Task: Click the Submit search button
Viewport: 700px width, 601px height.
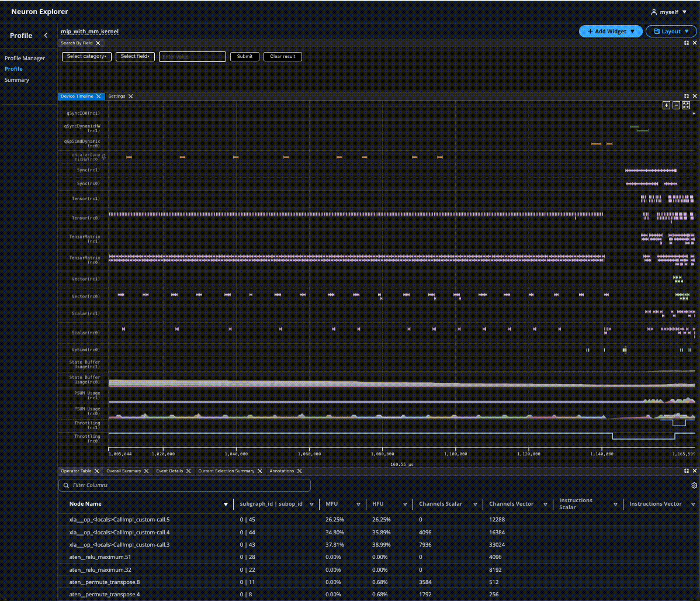Action: coord(244,57)
